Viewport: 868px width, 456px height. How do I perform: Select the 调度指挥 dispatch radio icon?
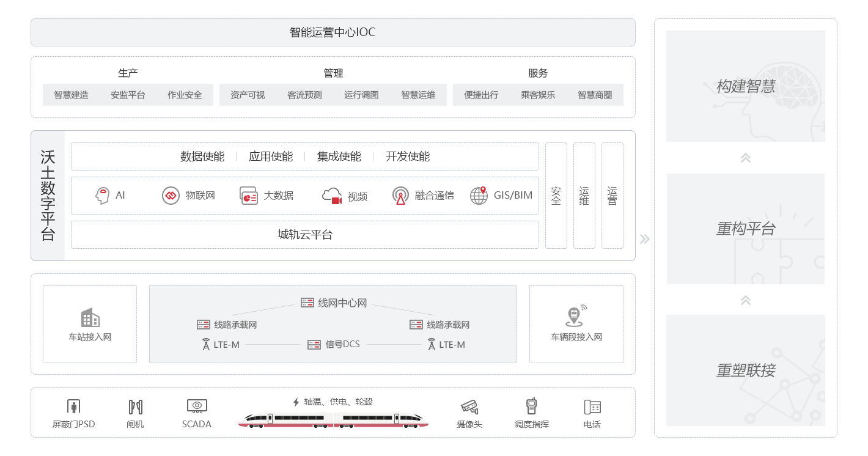tap(531, 405)
